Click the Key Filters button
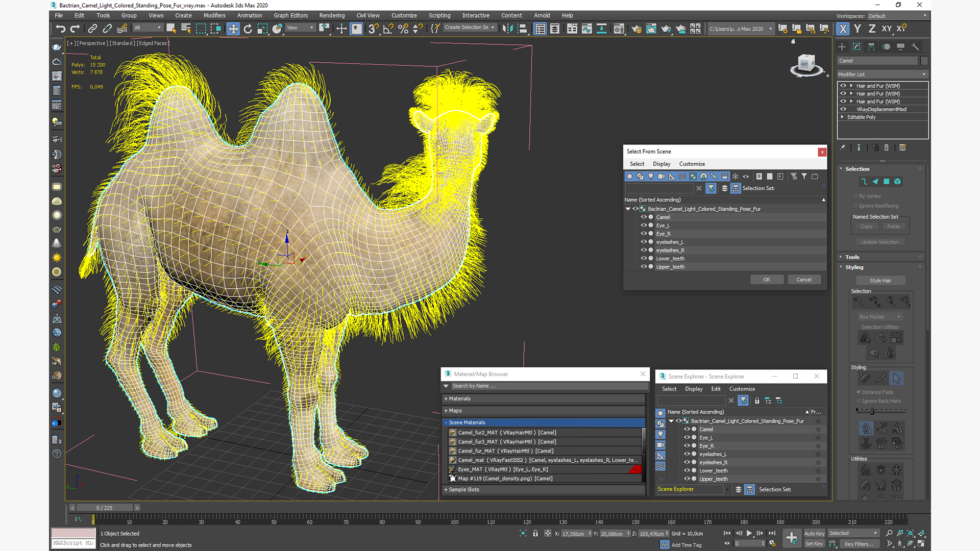This screenshot has width=980, height=551. (859, 544)
